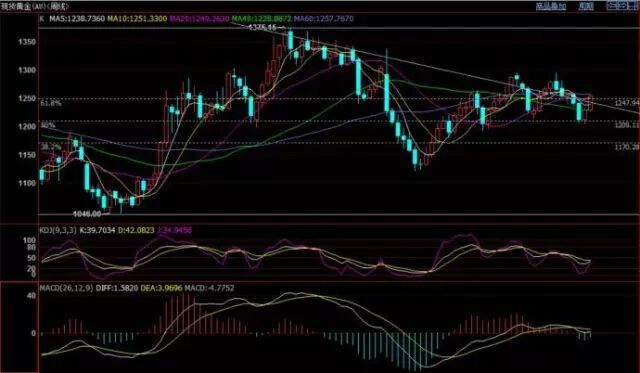Click the 1300 price axis label
Screen dimensions: 640x373
point(27,70)
